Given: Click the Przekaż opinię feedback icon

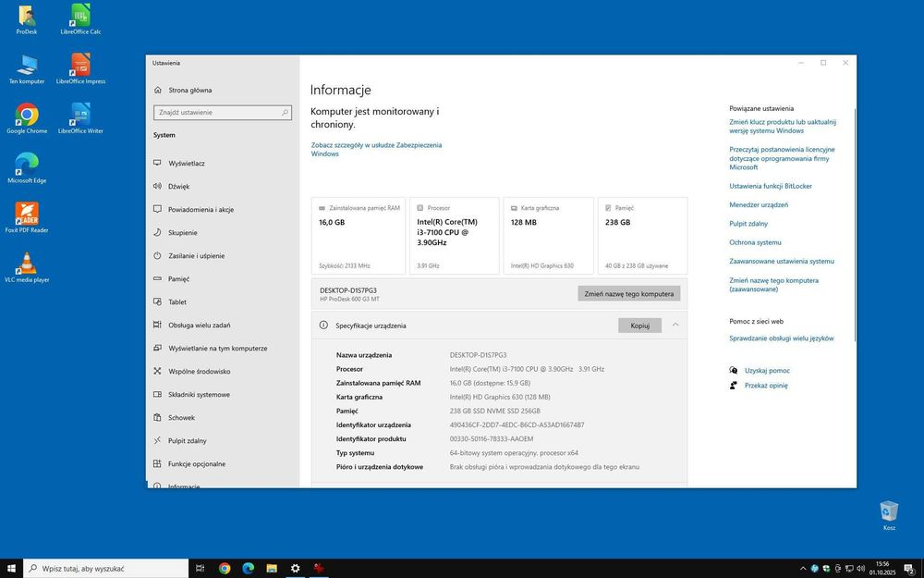Looking at the screenshot, I should [x=734, y=385].
